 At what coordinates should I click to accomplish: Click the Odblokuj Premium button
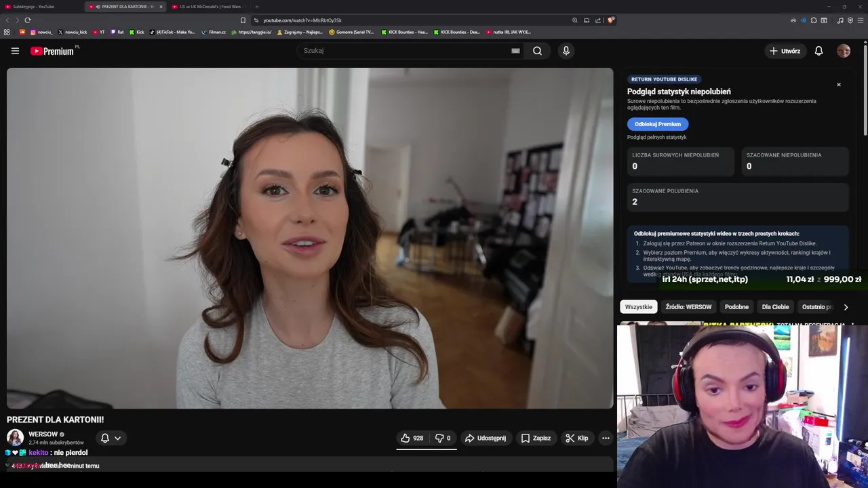(x=658, y=124)
